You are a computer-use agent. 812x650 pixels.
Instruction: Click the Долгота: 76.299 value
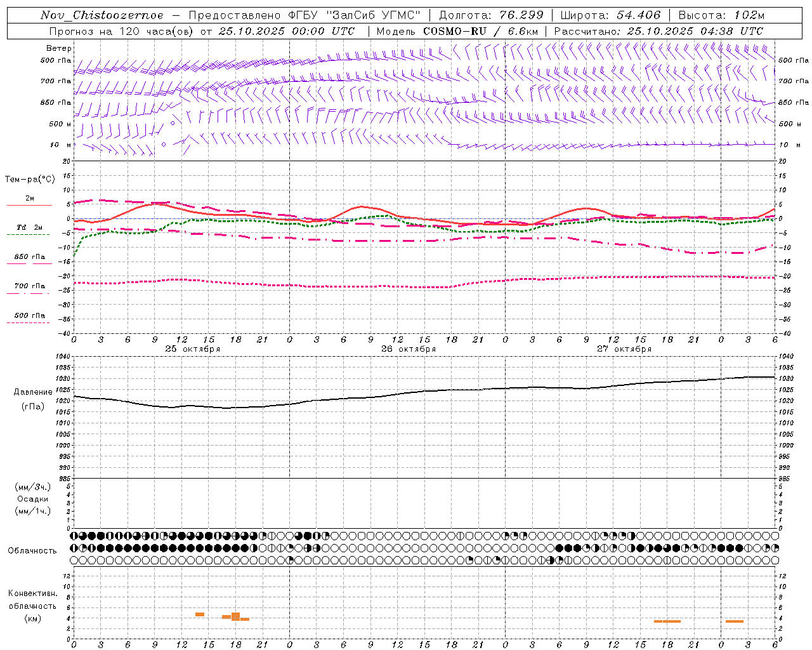(491, 15)
